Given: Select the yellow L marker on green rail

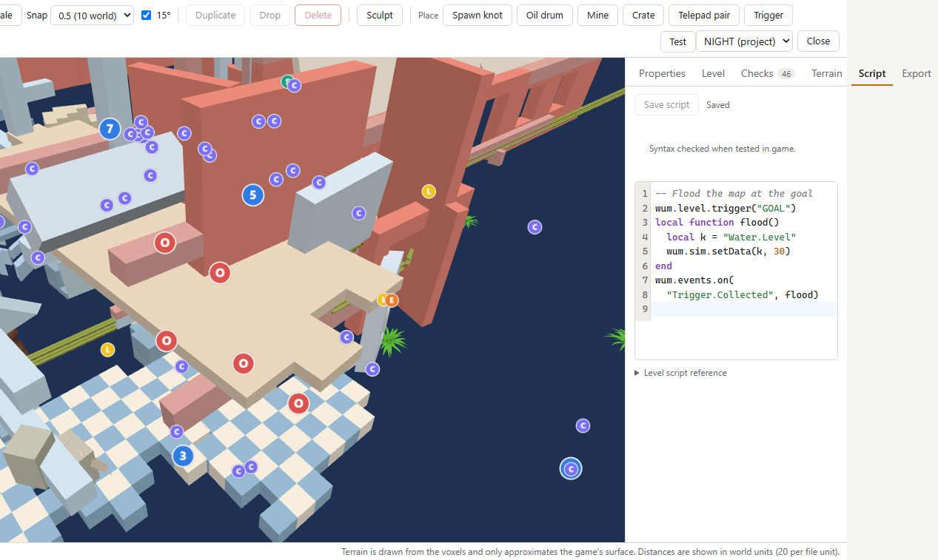Looking at the screenshot, I should [x=108, y=349].
